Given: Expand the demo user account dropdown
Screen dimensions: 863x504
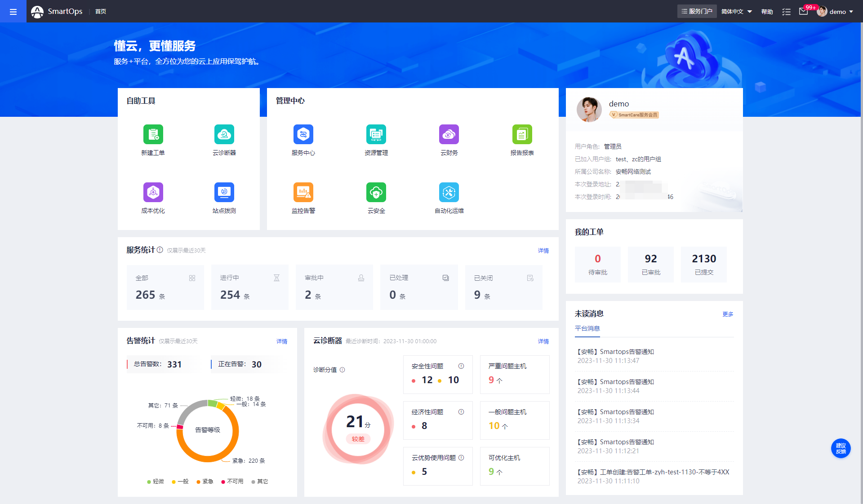Looking at the screenshot, I should [837, 12].
